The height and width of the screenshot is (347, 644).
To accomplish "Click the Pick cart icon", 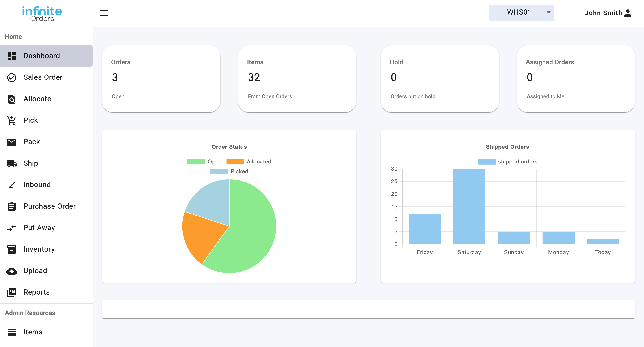I will tap(11, 120).
